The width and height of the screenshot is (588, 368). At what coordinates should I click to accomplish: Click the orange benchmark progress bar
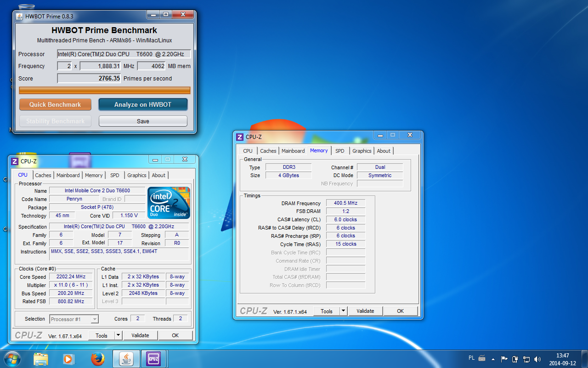(x=105, y=90)
